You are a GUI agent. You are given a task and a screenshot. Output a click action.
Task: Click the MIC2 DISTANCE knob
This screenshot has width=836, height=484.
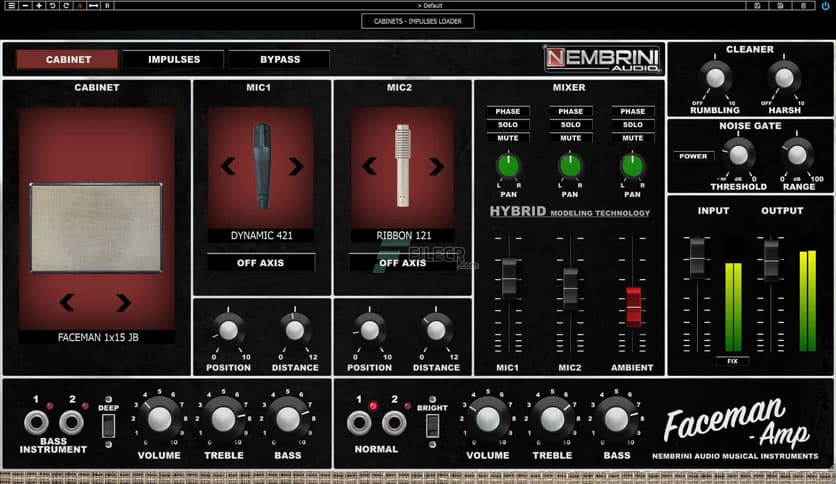pos(436,330)
